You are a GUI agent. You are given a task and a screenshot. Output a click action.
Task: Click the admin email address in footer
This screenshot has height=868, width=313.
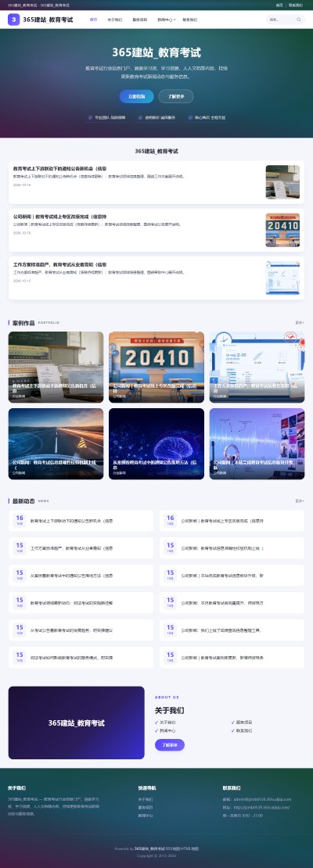click(262, 799)
